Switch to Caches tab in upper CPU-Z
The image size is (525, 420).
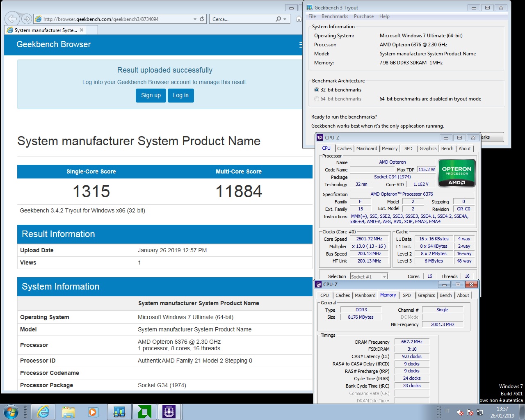[345, 148]
